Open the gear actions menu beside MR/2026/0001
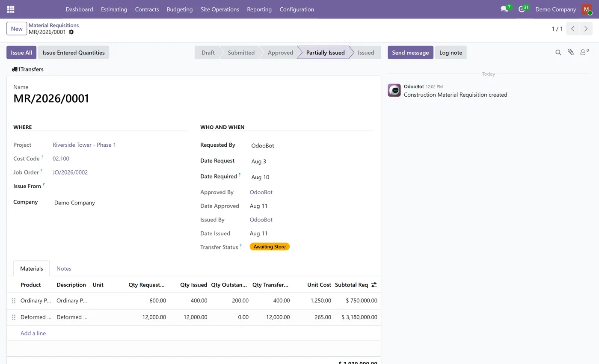Viewport: 599px width, 364px height. (71, 32)
